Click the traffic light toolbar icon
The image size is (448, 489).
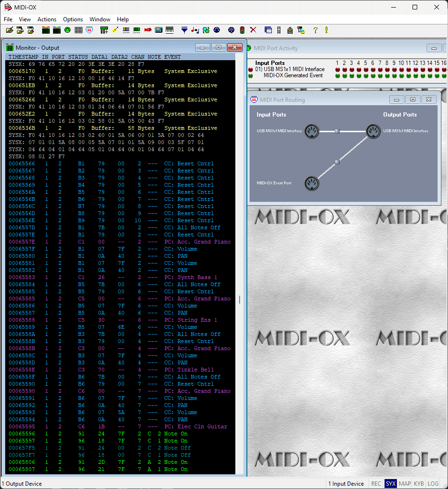[x=242, y=30]
